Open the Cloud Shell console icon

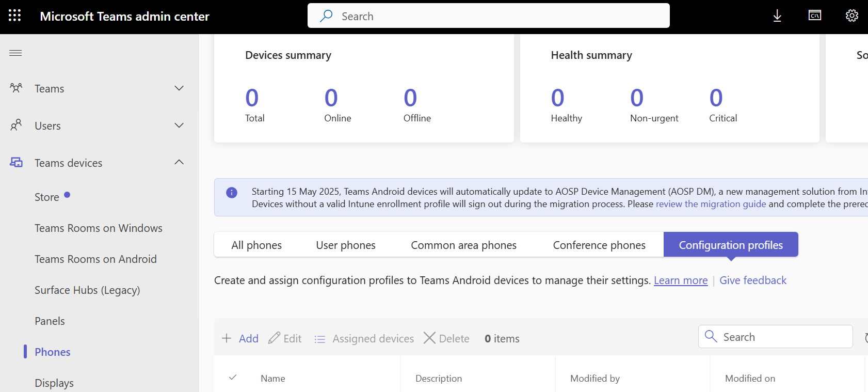(815, 15)
